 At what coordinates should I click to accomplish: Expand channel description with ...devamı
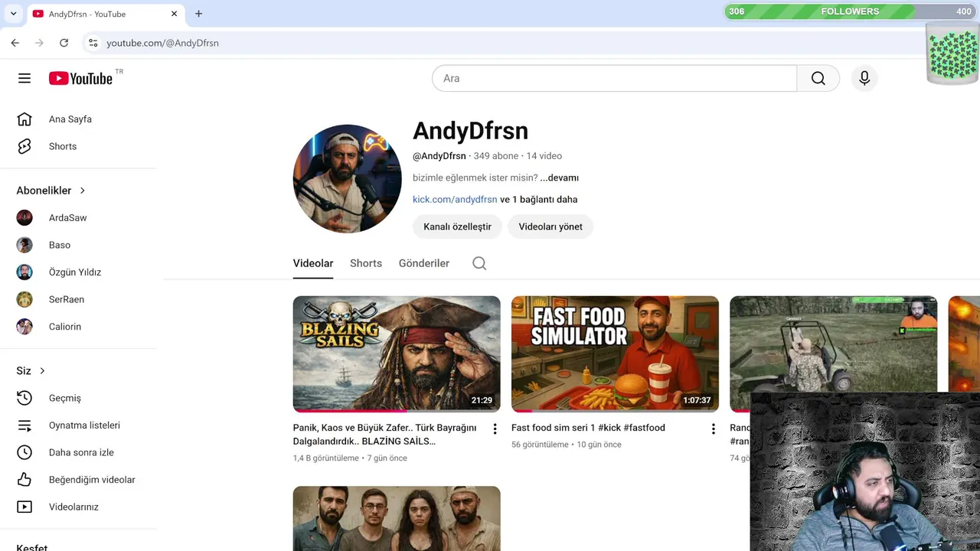click(x=559, y=178)
